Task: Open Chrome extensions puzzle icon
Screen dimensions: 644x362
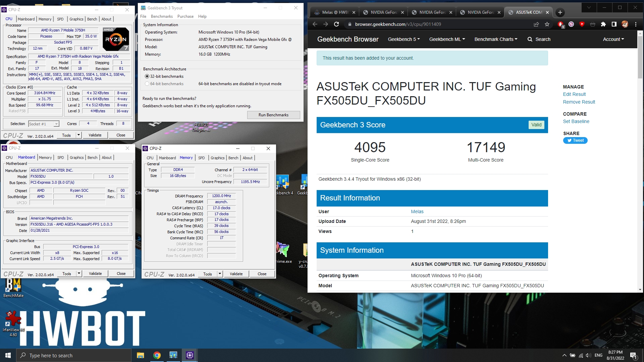Action: (603, 24)
